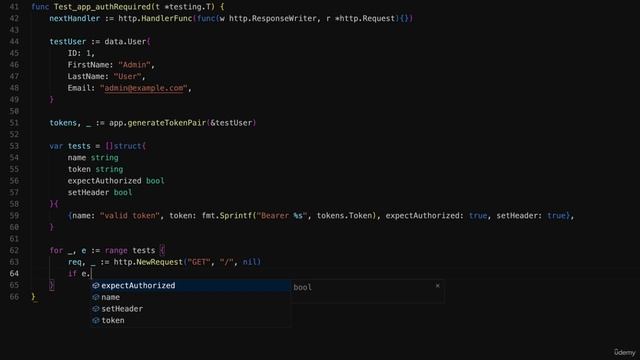Image resolution: width=640 pixels, height=360 pixels.
Task: Click line number 53 in the gutter
Action: (x=14, y=146)
